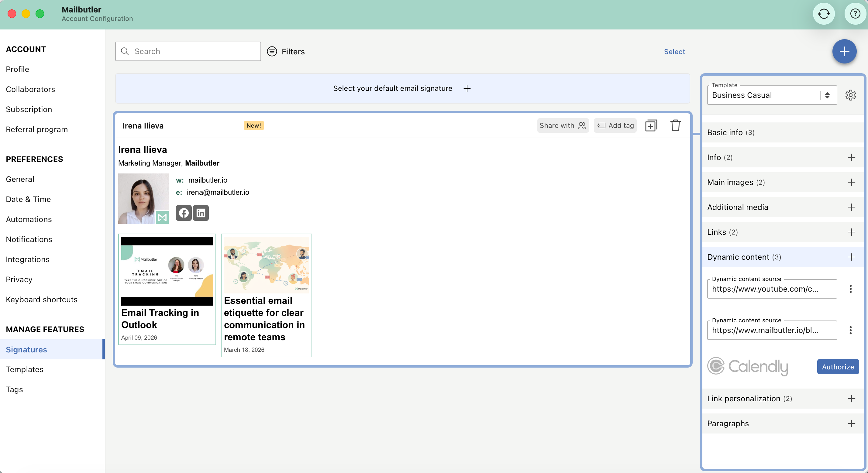Click the duplicate signature icon
Screen dimensions: 868x473
click(x=651, y=125)
